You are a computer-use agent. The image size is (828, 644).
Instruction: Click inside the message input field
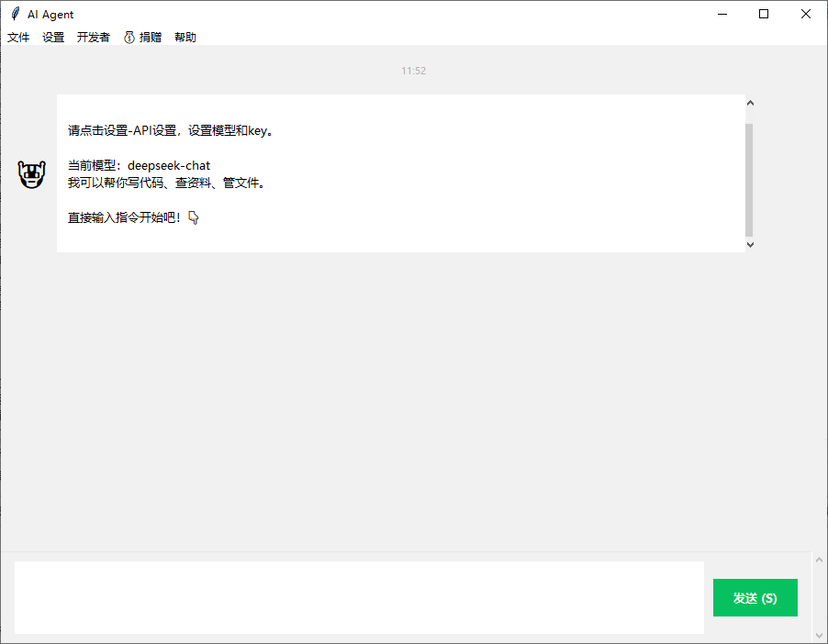pos(358,596)
